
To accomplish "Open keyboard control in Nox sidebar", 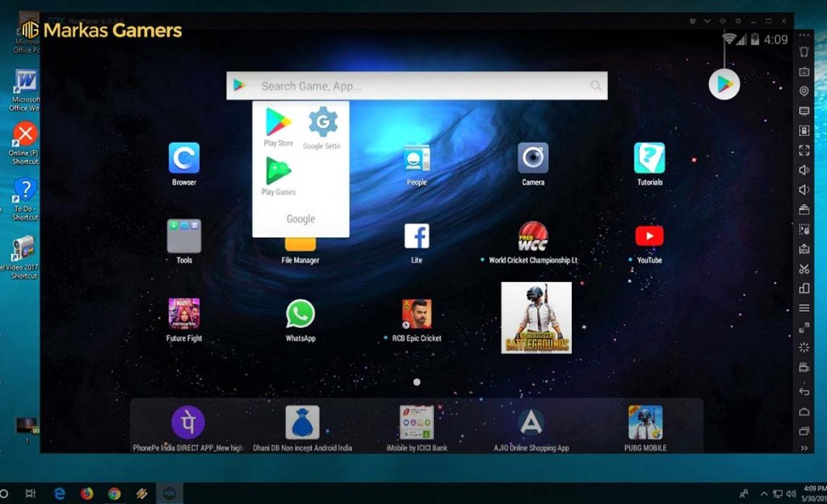I will pyautogui.click(x=804, y=72).
